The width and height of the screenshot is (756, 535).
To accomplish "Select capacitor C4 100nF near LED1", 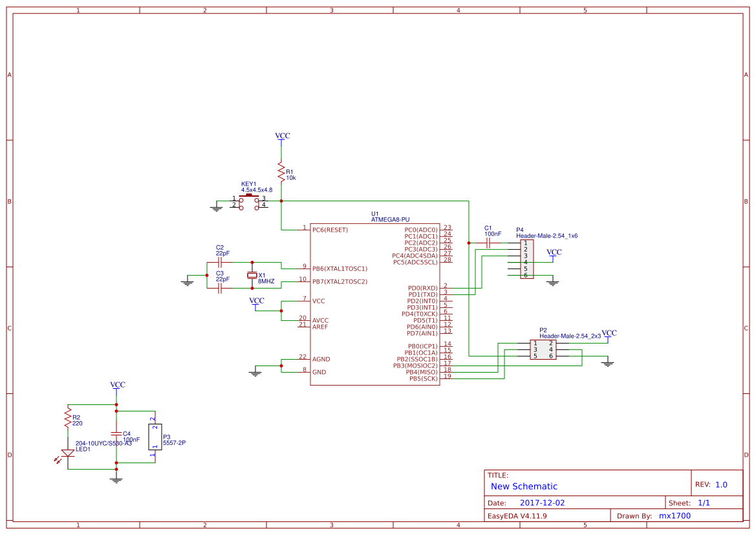I will point(116,432).
